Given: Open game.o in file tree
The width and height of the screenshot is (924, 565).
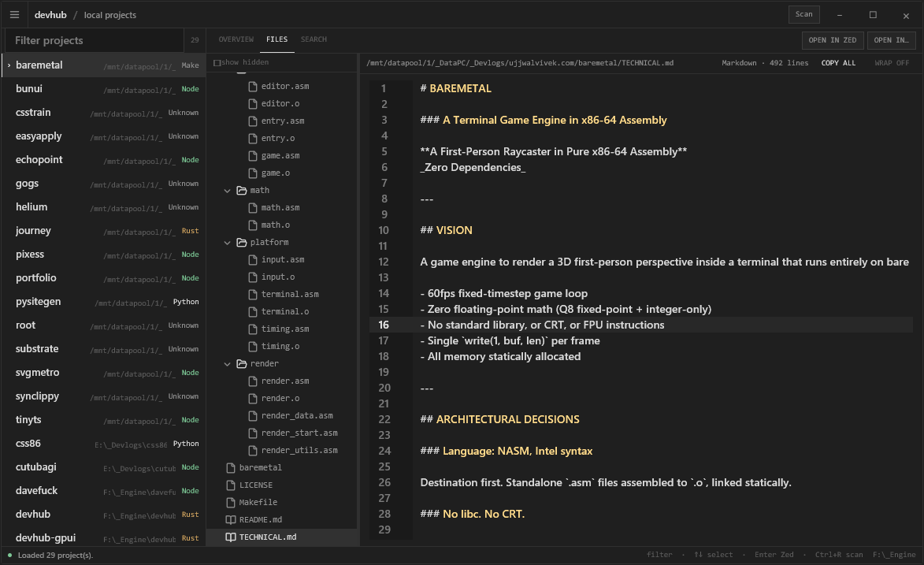Looking at the screenshot, I should tap(283, 173).
